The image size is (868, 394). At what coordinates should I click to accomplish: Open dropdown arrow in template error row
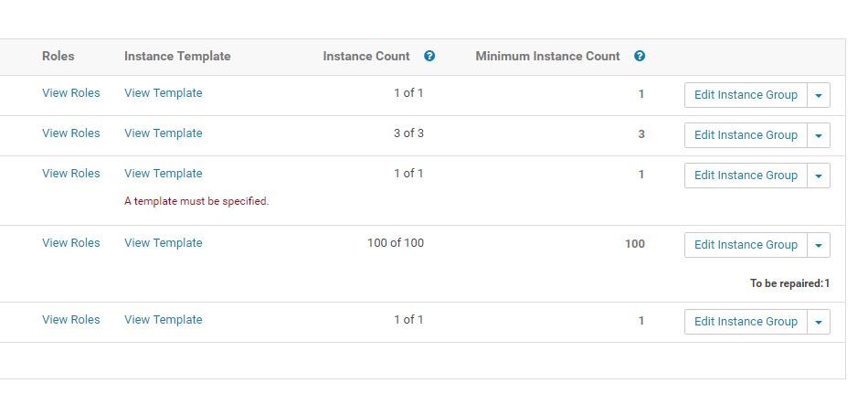click(819, 176)
